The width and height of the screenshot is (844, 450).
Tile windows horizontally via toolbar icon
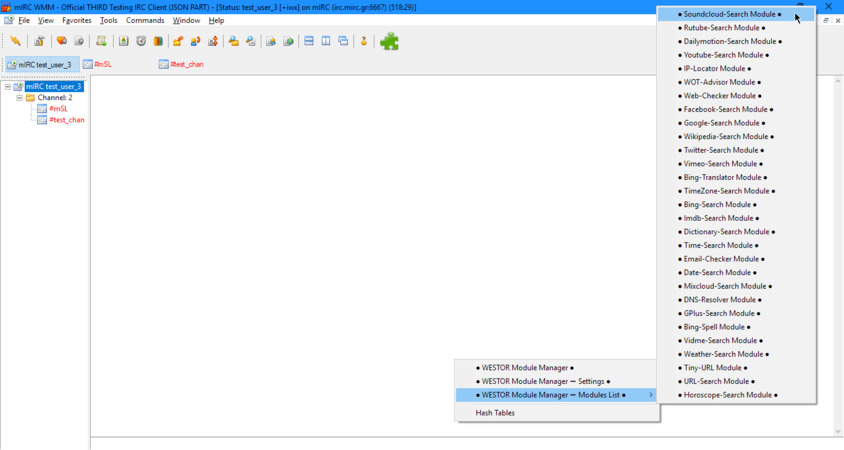click(x=309, y=41)
